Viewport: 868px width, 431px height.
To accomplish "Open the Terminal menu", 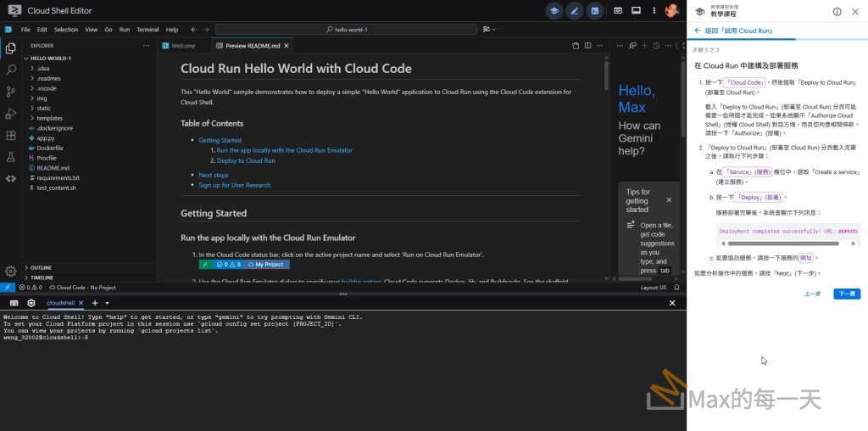I will [x=147, y=29].
